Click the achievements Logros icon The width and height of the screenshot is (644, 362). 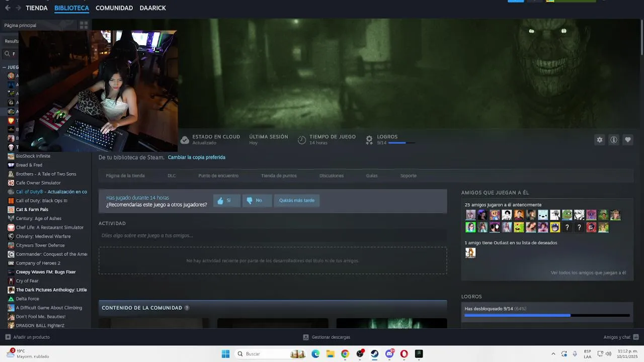[x=369, y=140]
